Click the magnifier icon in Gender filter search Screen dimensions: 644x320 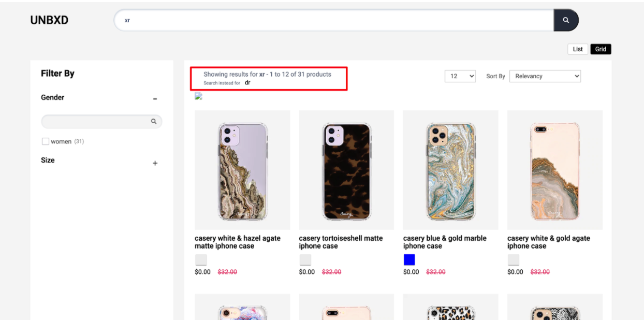click(154, 122)
